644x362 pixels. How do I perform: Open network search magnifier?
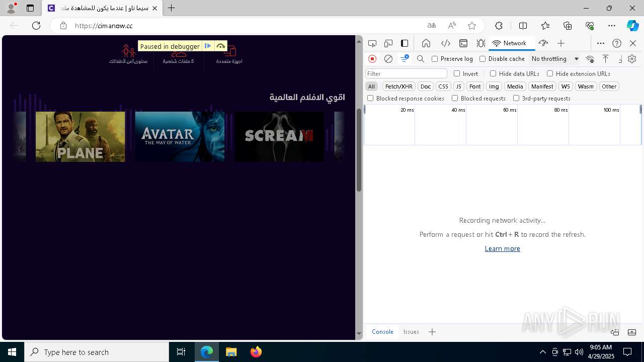421,59
